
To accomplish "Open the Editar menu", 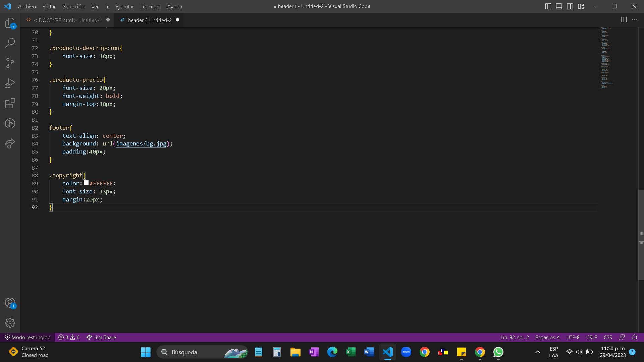I will 49,6.
